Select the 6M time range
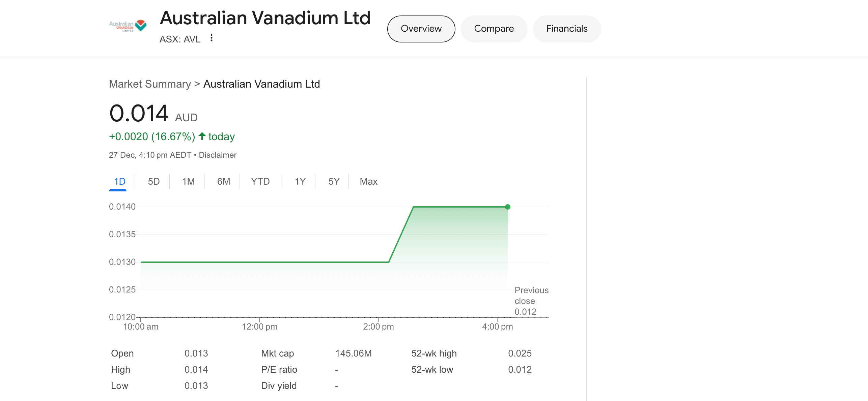 [223, 182]
